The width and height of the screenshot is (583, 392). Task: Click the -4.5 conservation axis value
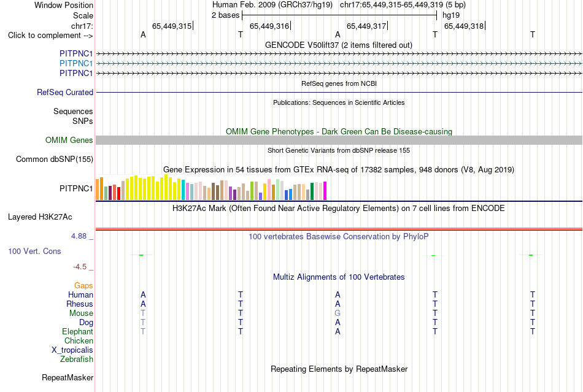point(80,267)
